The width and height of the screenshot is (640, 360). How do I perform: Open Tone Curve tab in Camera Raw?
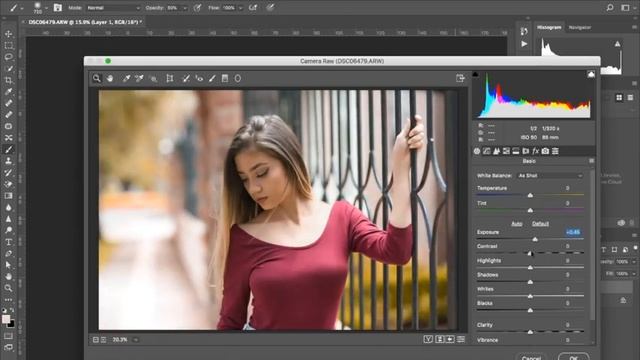(x=487, y=151)
